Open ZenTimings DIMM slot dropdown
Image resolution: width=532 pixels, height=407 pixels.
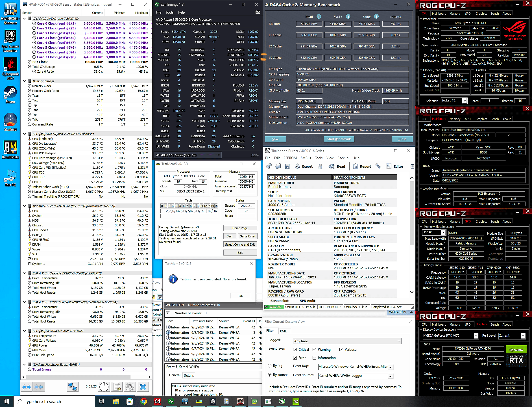pyautogui.click(x=187, y=155)
